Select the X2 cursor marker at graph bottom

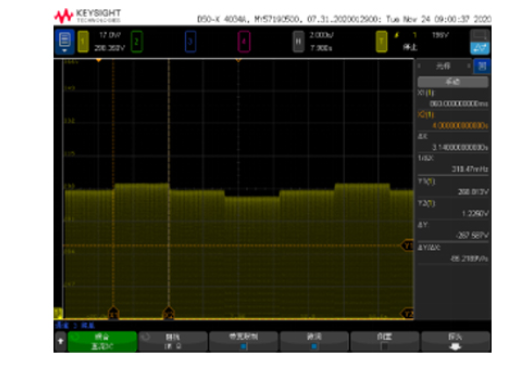[168, 313]
